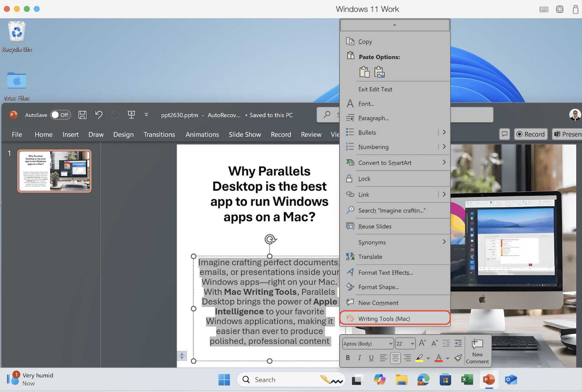
Task: Enable left text alignment
Action: (x=383, y=358)
